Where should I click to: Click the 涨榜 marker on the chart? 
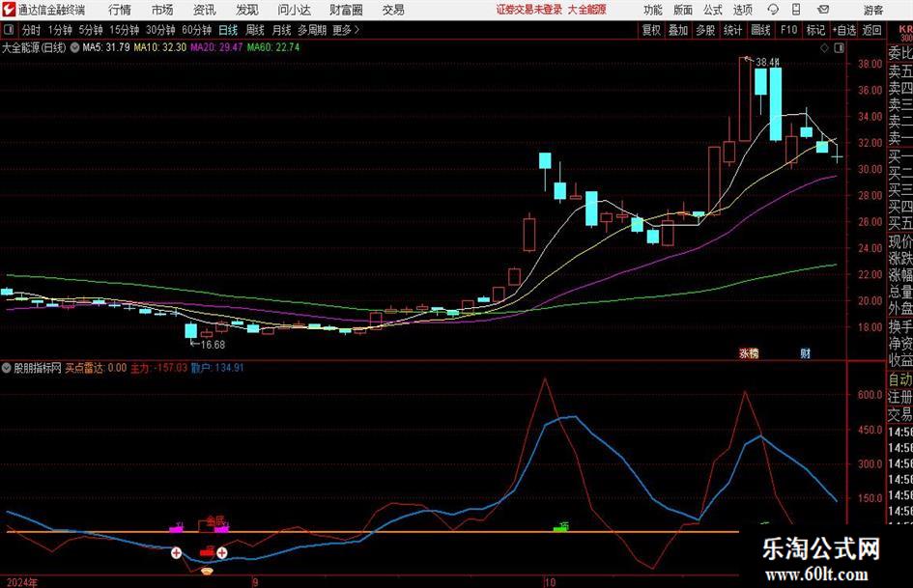749,353
